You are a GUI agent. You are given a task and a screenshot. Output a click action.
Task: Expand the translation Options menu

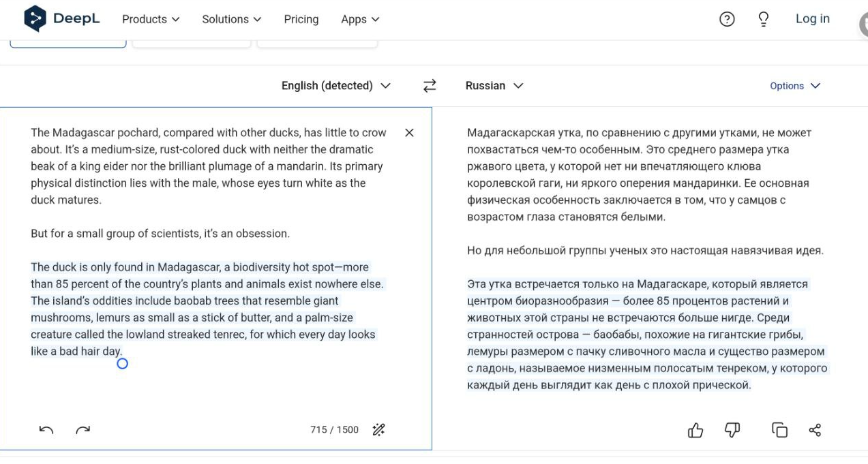(x=795, y=86)
